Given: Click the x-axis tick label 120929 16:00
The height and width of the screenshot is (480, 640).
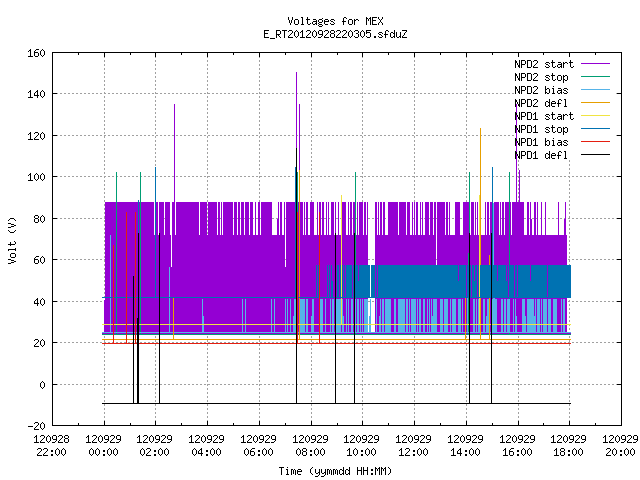Looking at the screenshot, I should point(517,446).
